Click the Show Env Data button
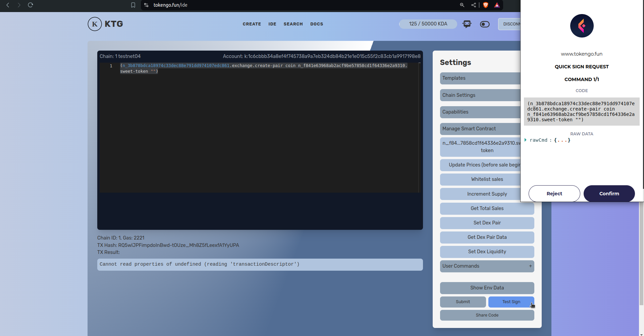 coord(487,288)
